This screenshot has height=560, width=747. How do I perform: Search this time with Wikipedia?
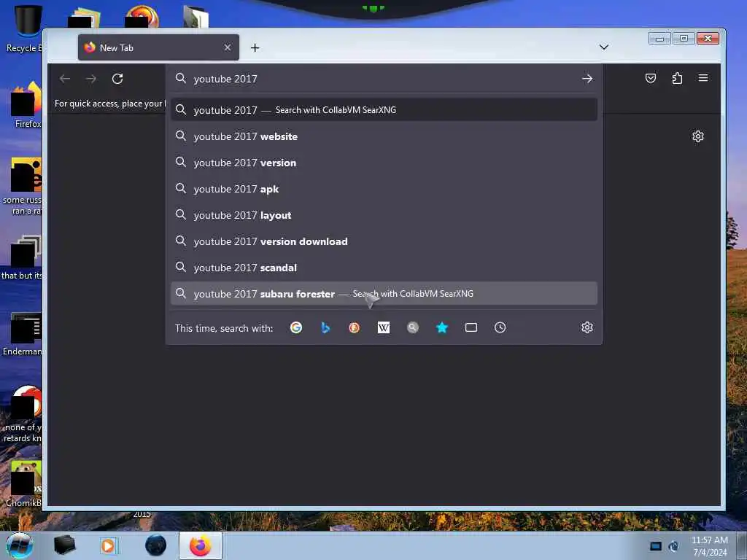(384, 327)
